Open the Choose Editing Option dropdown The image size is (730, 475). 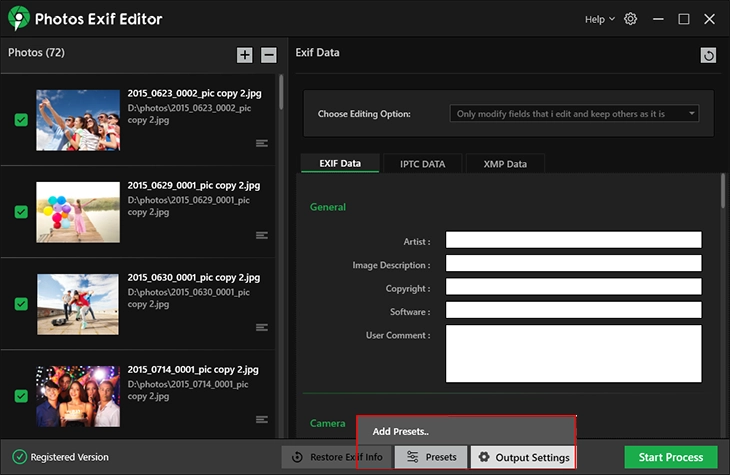pos(574,114)
